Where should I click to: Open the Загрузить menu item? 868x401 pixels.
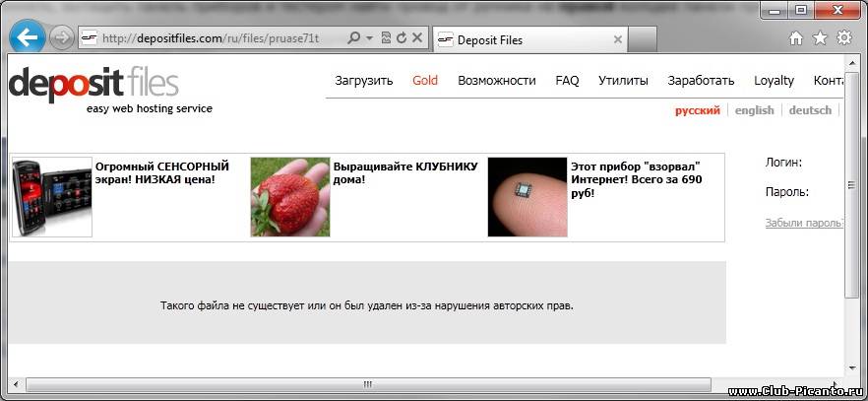coord(364,81)
